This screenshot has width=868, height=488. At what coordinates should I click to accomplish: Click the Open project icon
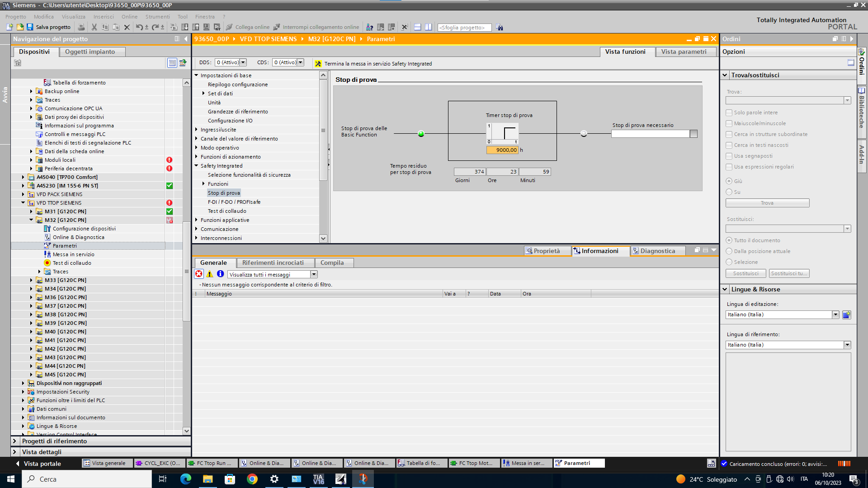pos(20,27)
